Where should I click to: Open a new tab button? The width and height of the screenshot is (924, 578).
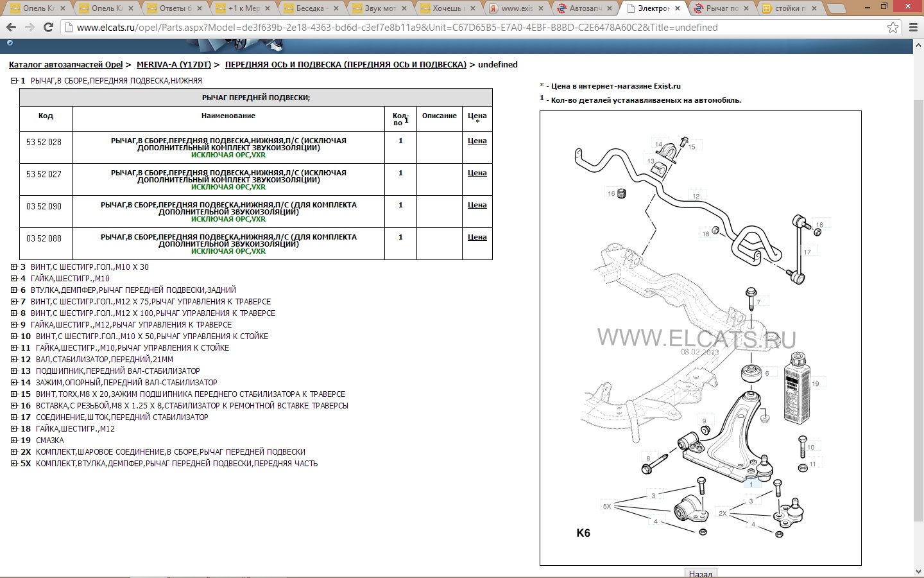tap(836, 8)
